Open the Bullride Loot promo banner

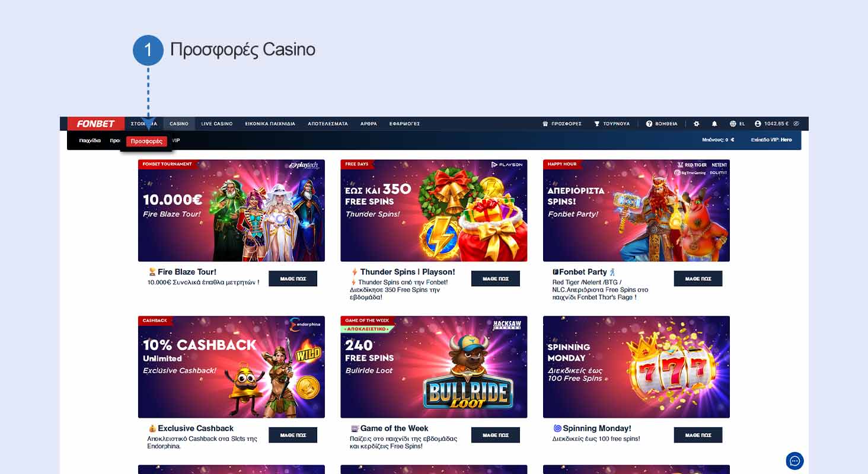point(434,367)
